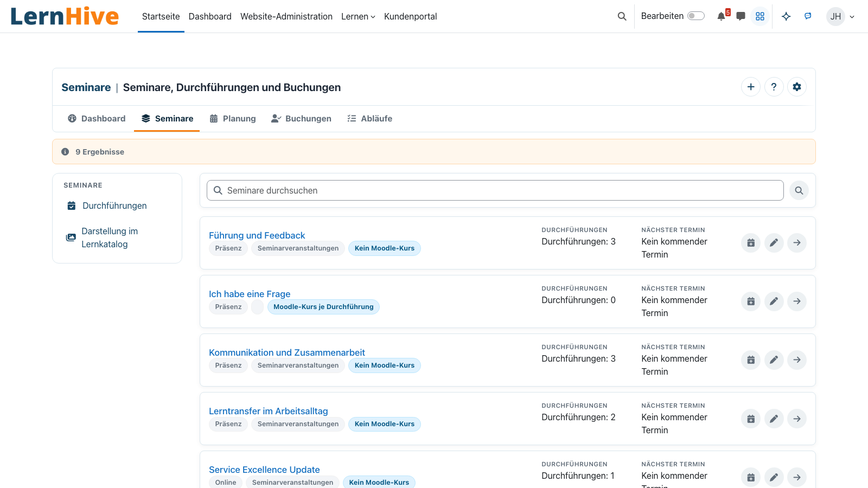Open Website-Administration in top navigation
This screenshot has width=868, height=488.
point(286,16)
